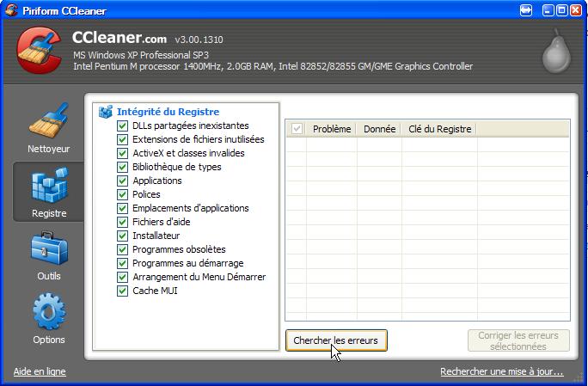This screenshot has height=386, width=588.
Task: Click the Intel Pentium M processor info line
Action: click(x=273, y=67)
